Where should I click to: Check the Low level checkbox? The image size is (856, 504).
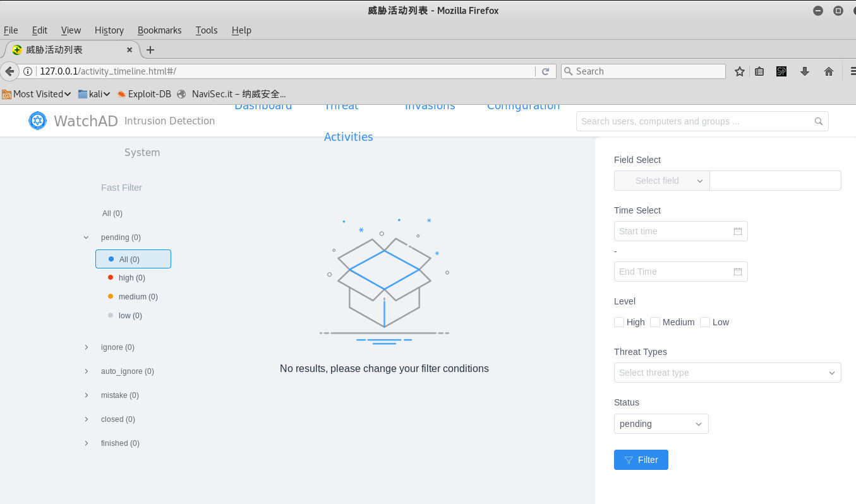tap(705, 322)
